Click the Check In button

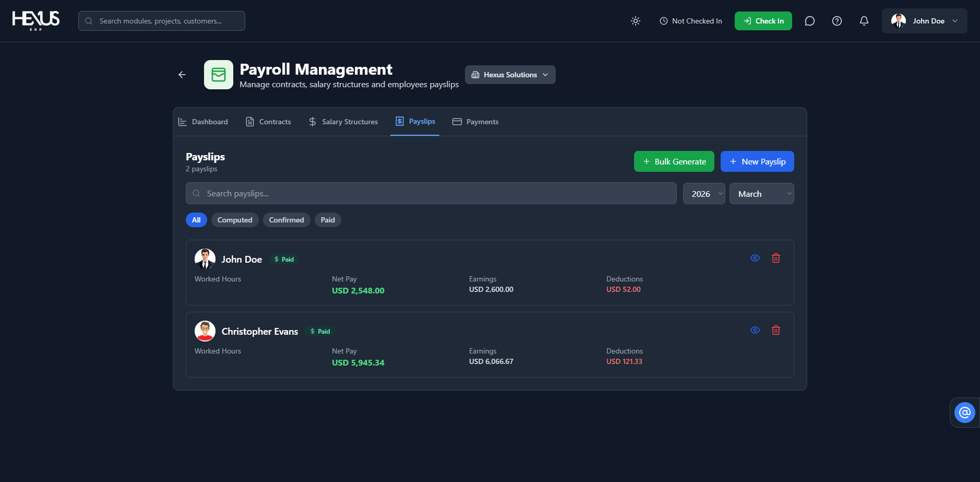[x=763, y=21]
